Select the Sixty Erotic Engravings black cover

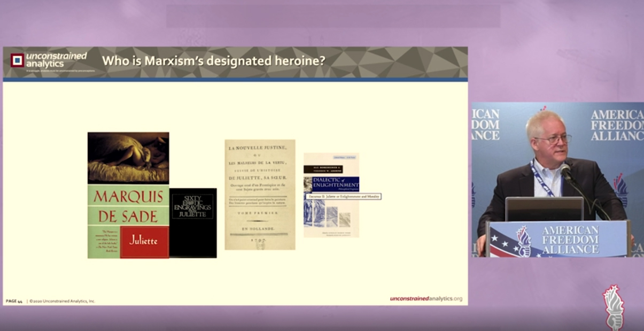[x=193, y=222]
